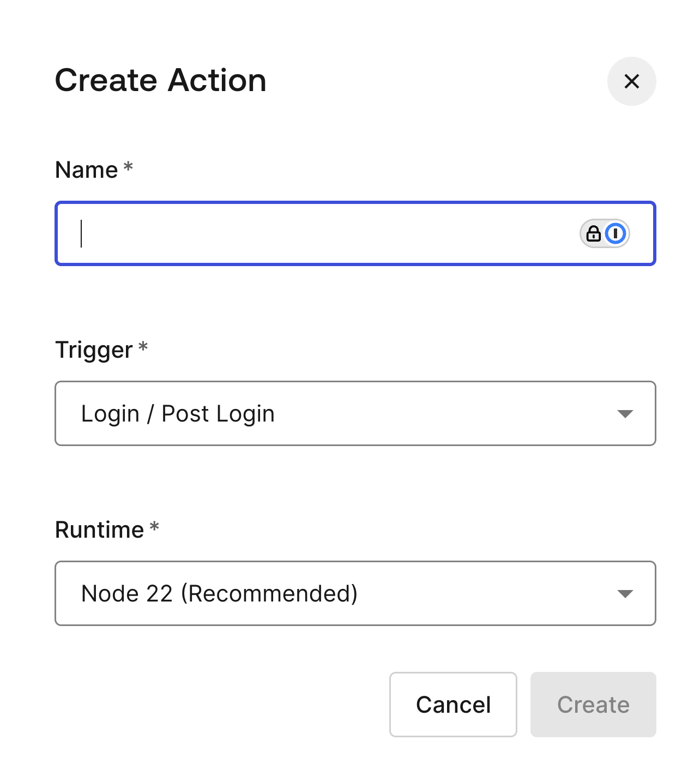Click the disabled Create button
Viewport: 700px width, 770px height.
point(593,705)
